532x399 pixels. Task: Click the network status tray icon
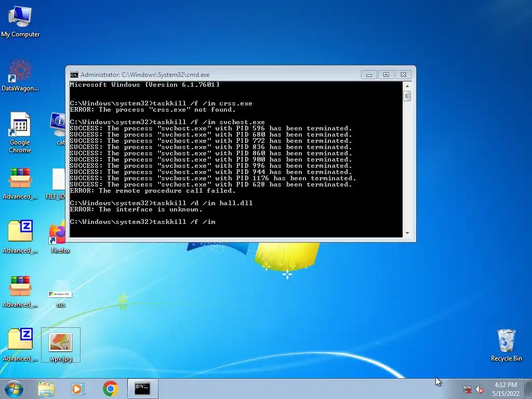click(467, 390)
